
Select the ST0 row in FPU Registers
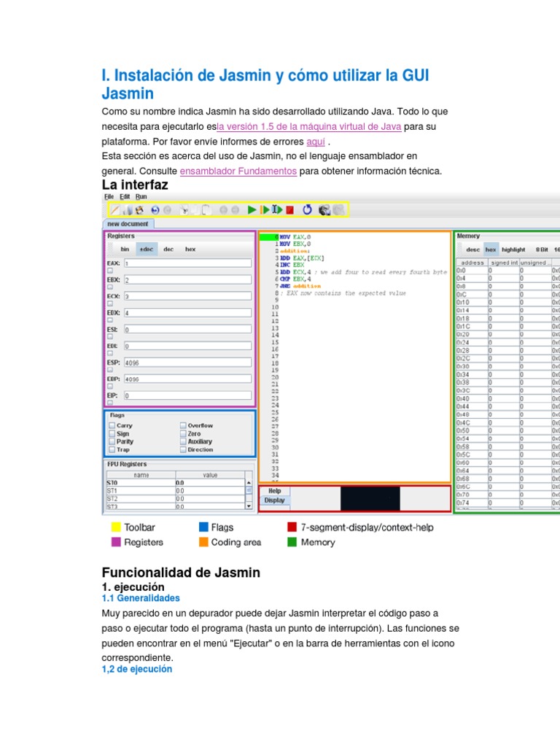[175, 483]
